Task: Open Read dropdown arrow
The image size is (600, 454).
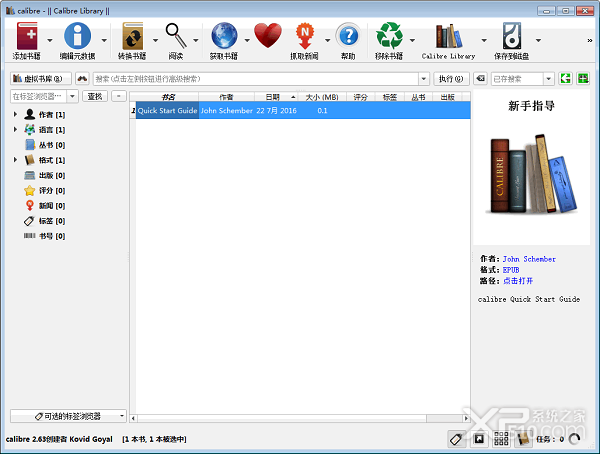Action: (196, 40)
